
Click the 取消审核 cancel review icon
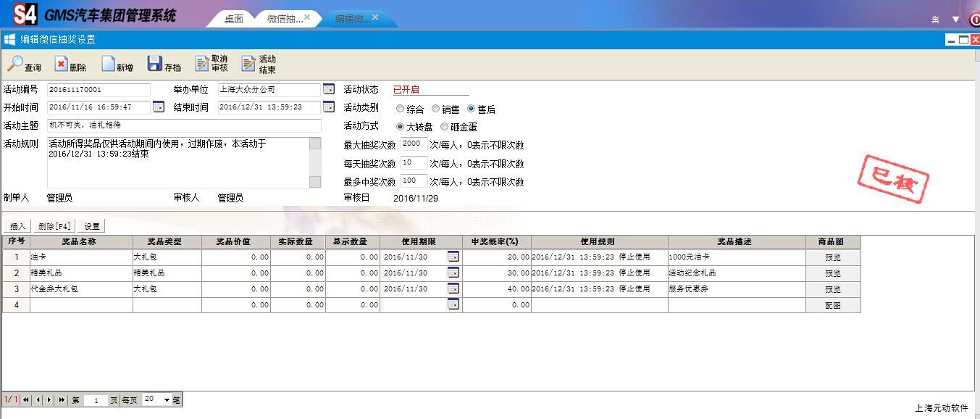pos(202,64)
